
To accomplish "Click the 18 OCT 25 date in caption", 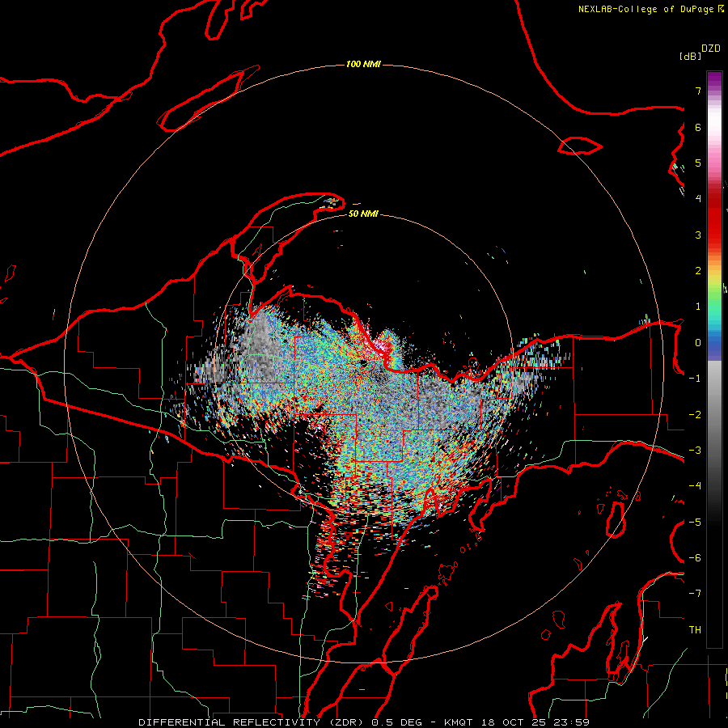I will point(514,722).
